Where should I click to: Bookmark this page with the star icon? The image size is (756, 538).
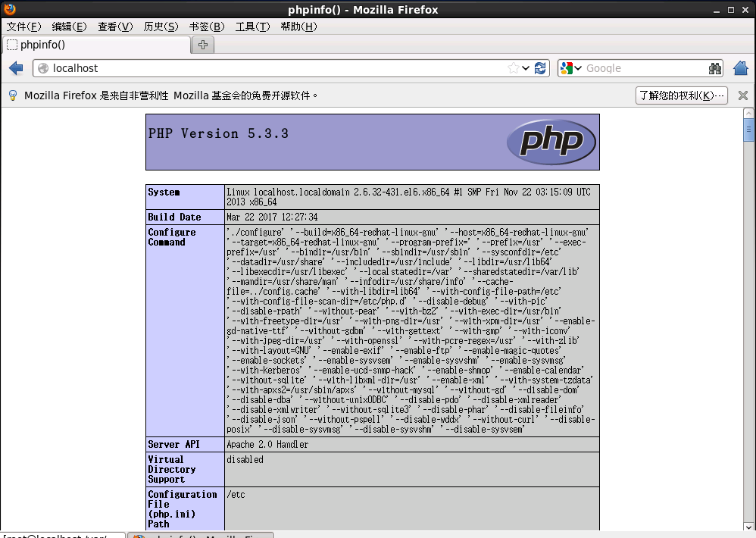pos(513,68)
